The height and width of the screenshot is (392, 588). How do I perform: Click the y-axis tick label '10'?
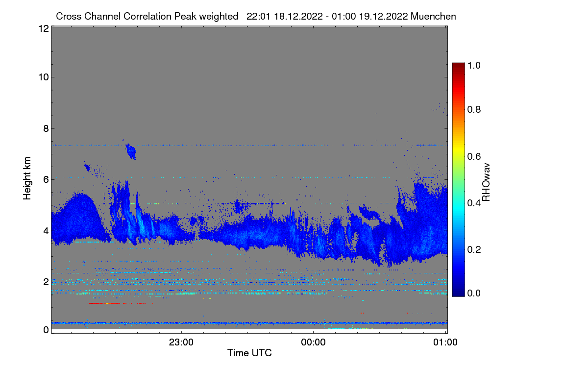43,77
